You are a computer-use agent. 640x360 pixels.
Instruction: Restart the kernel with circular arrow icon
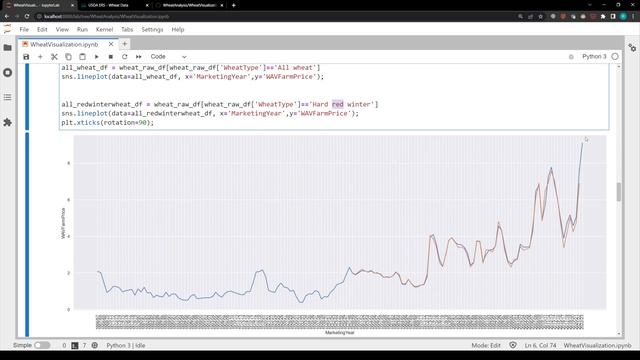tap(124, 57)
